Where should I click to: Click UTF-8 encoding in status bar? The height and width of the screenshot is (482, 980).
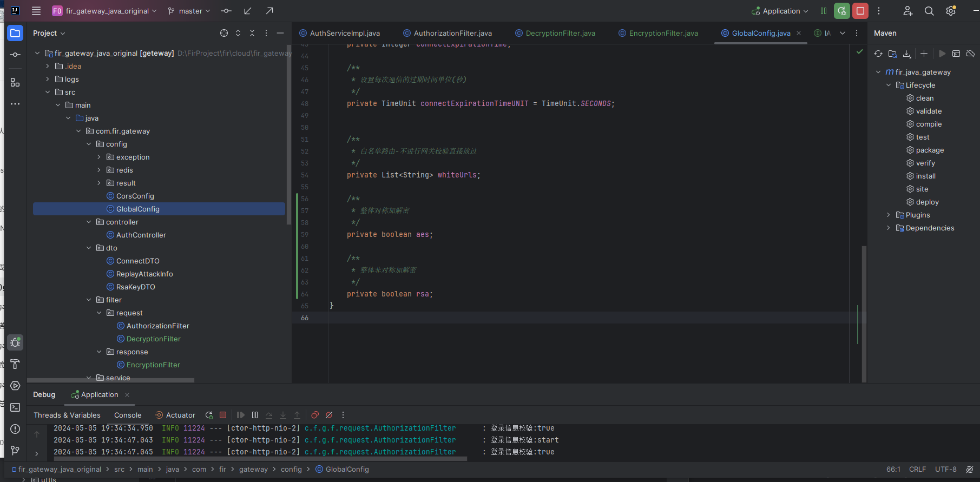click(946, 470)
